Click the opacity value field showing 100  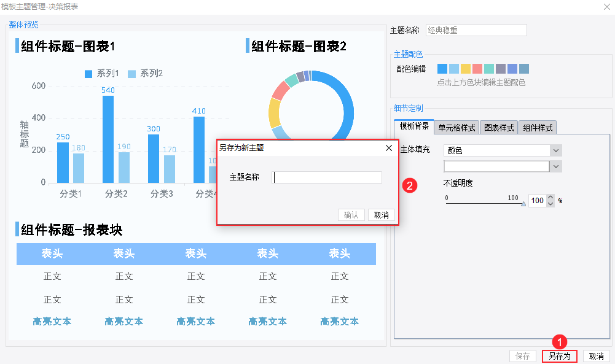[538, 201]
